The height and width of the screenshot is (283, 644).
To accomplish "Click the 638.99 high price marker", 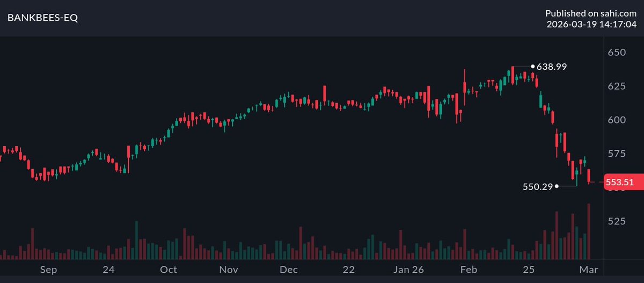I will click(551, 67).
